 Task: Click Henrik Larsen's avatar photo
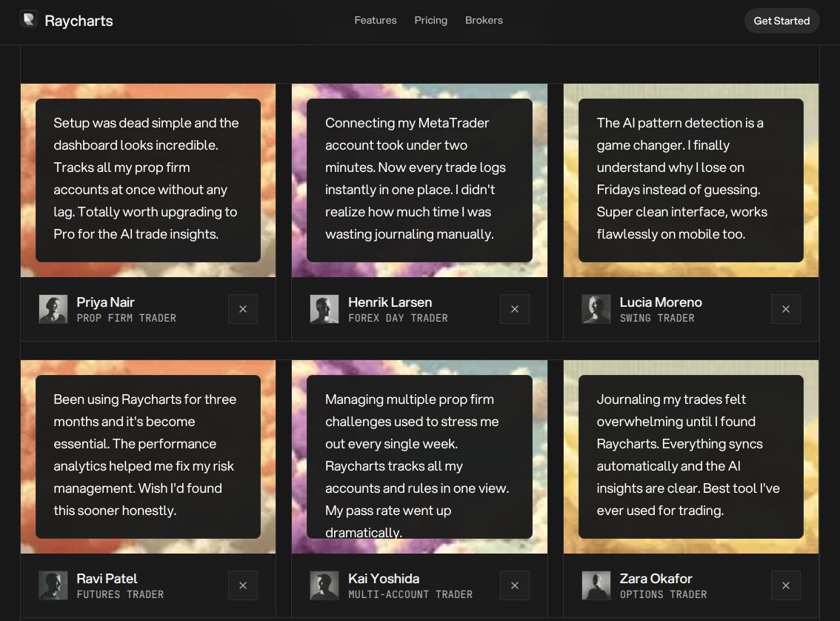(x=324, y=309)
